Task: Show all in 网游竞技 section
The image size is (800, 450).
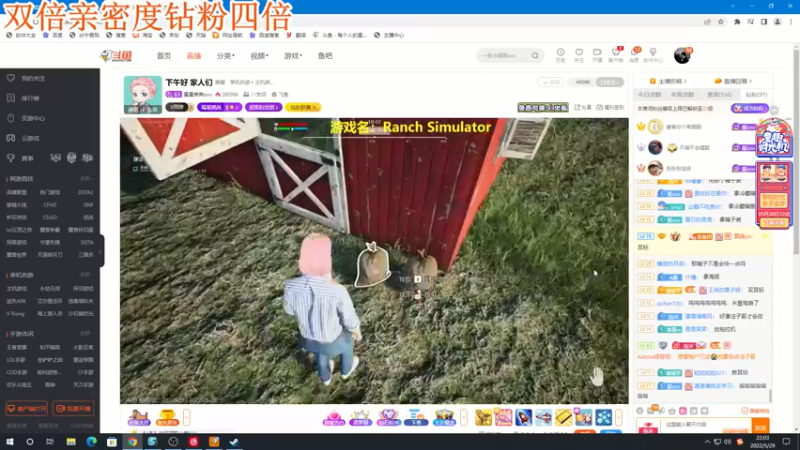Action: (x=86, y=179)
